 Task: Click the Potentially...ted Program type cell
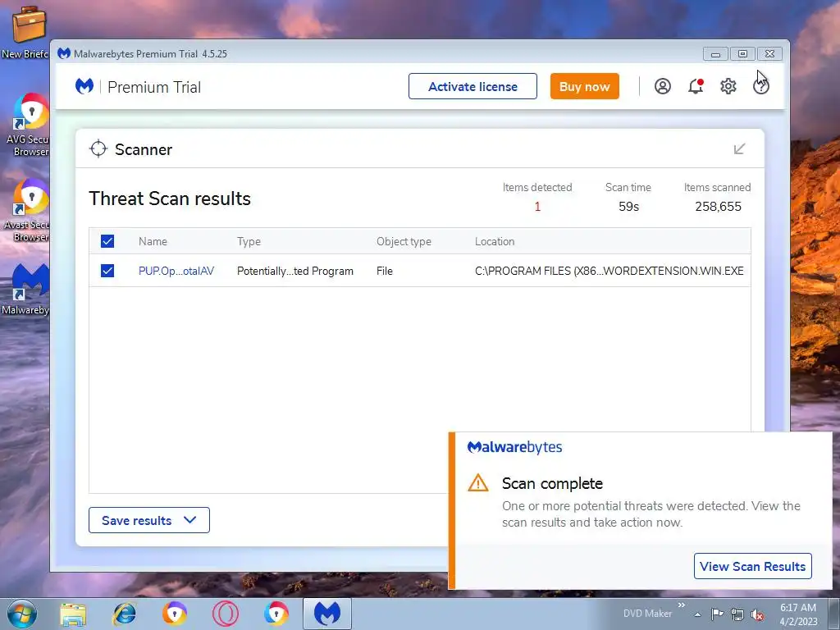[x=295, y=271]
